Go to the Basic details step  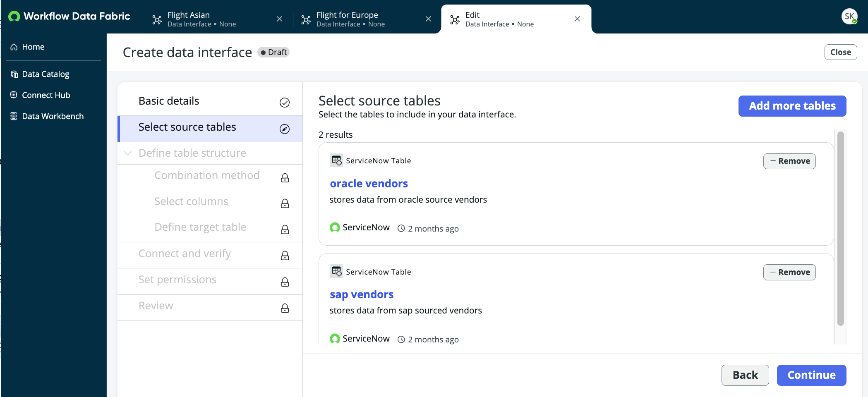[x=210, y=101]
